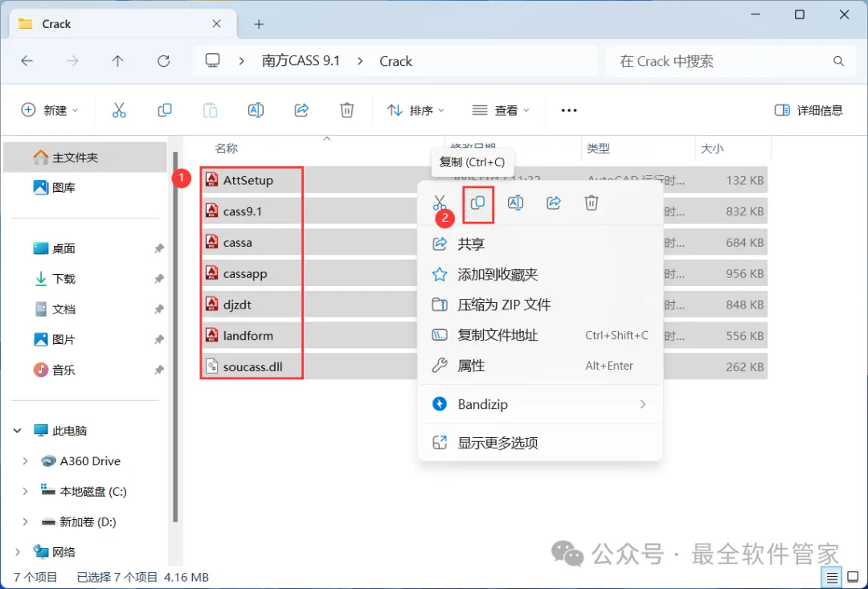The image size is (868, 589).
Task: Expand the 网络 tree node
Action: pyautogui.click(x=17, y=552)
